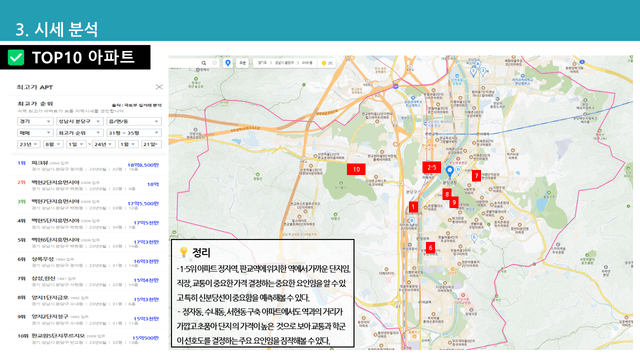This screenshot has height=360, width=640.
Task: Click the 15억500만 price
Action: coord(146,338)
